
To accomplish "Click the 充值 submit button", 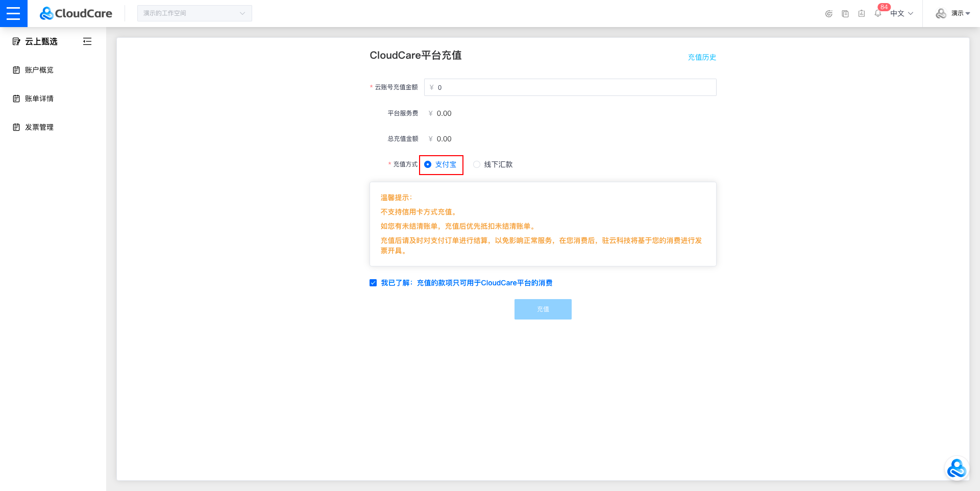I will pos(543,309).
